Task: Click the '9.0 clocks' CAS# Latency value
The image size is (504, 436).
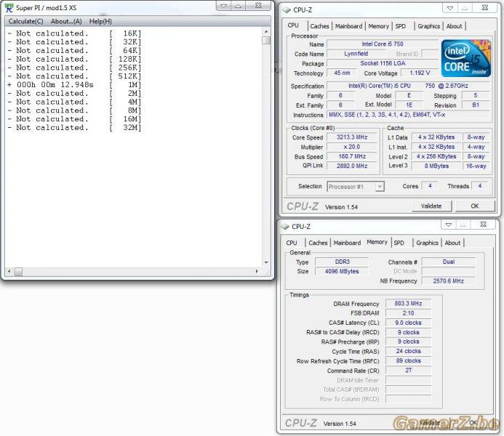Action: [408, 323]
